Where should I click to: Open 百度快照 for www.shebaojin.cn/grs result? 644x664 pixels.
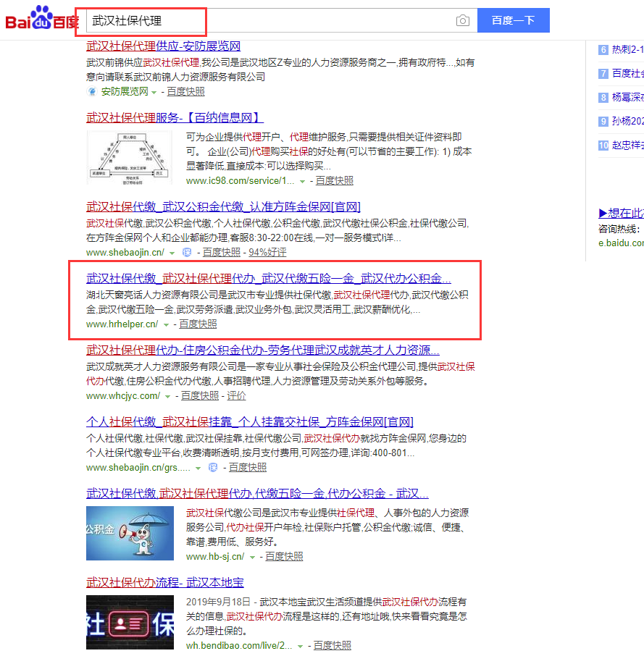coord(248,468)
